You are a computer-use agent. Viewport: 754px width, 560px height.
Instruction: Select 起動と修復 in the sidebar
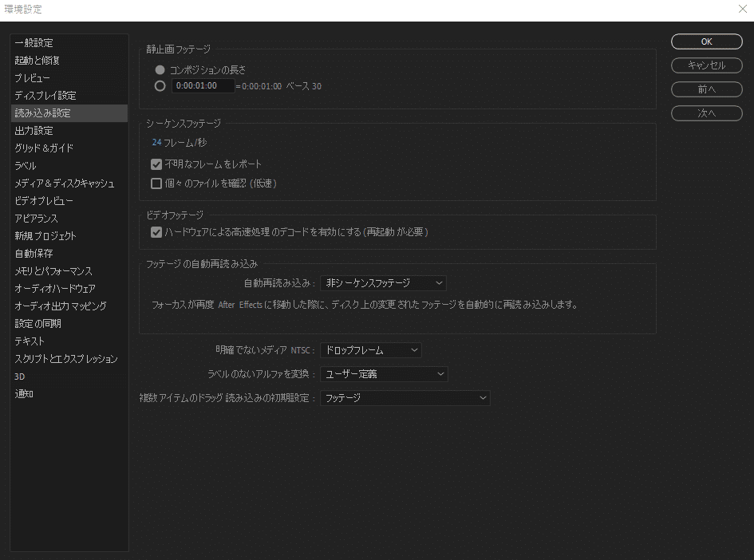(x=69, y=61)
